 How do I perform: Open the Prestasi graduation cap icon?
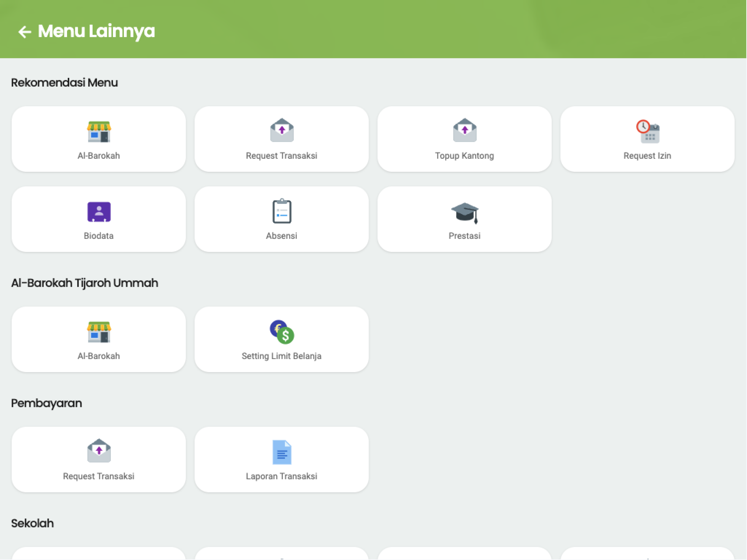point(465,213)
